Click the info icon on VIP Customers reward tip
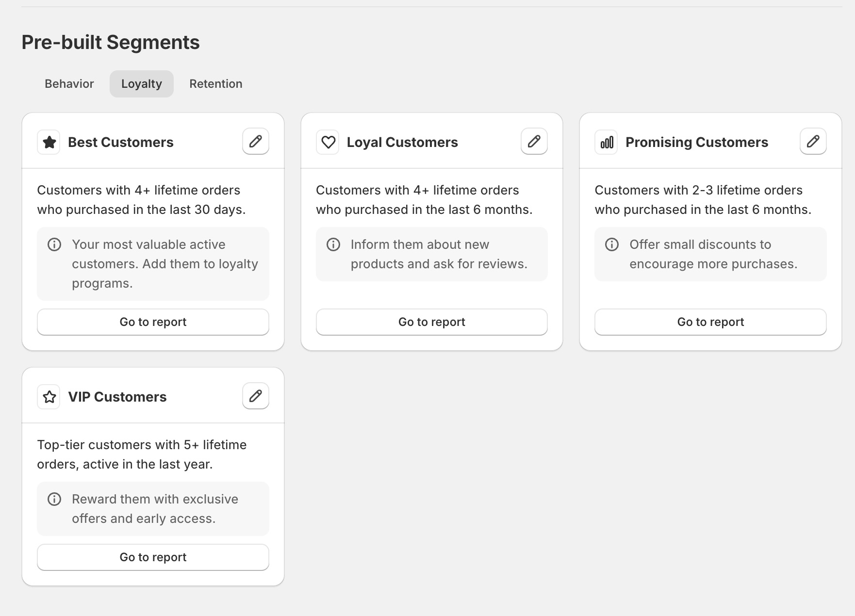Viewport: 855px width, 616px height. (x=54, y=499)
